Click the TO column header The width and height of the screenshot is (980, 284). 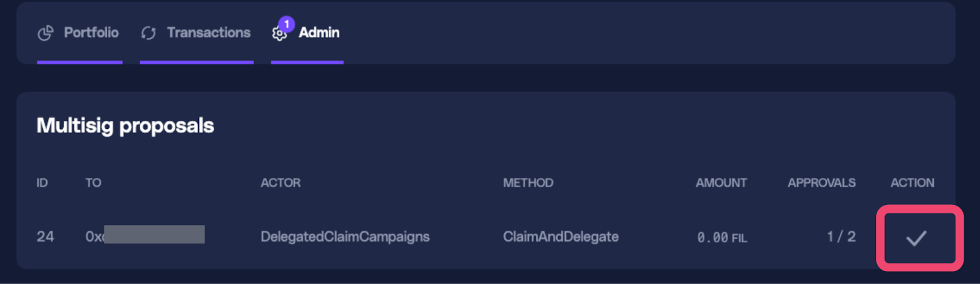coord(93,183)
